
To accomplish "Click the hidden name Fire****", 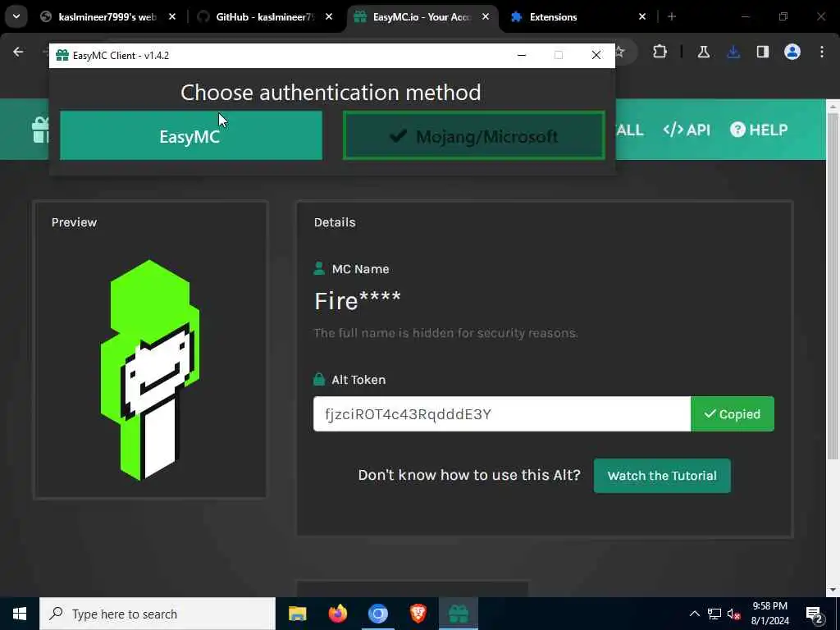I will pos(358,301).
